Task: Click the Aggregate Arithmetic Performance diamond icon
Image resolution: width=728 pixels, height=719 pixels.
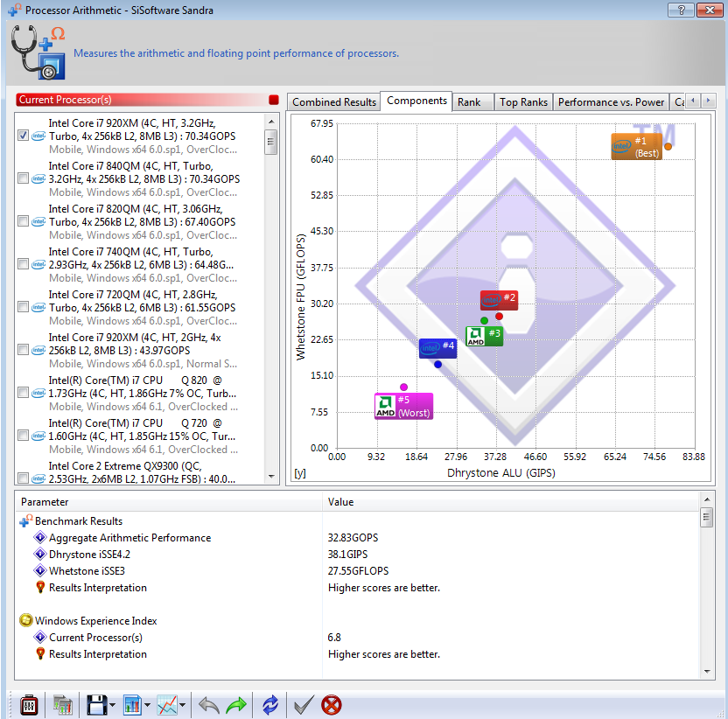Action: coord(40,538)
